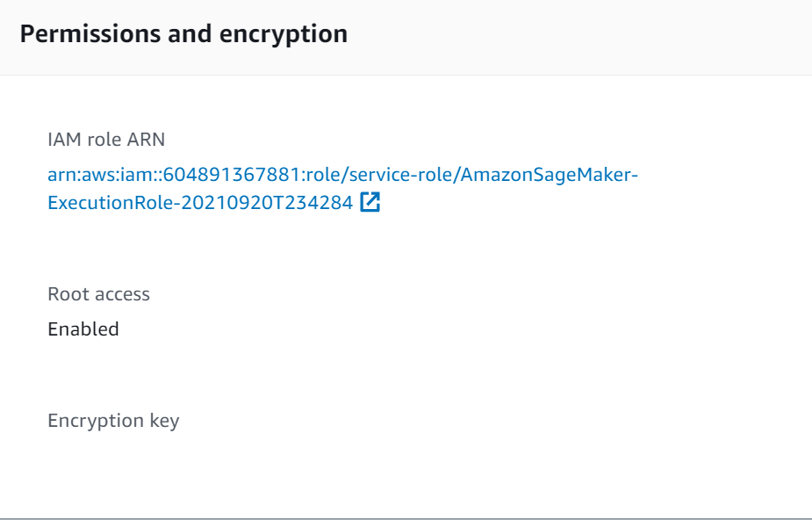
Task: Click the word 'encryption' in the header
Action: [x=289, y=34]
